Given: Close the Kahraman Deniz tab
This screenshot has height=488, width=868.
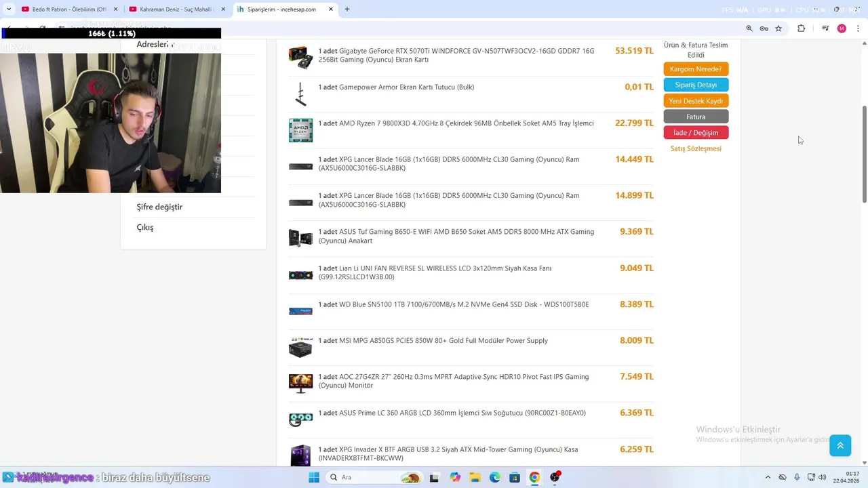Looking at the screenshot, I should click(x=223, y=9).
